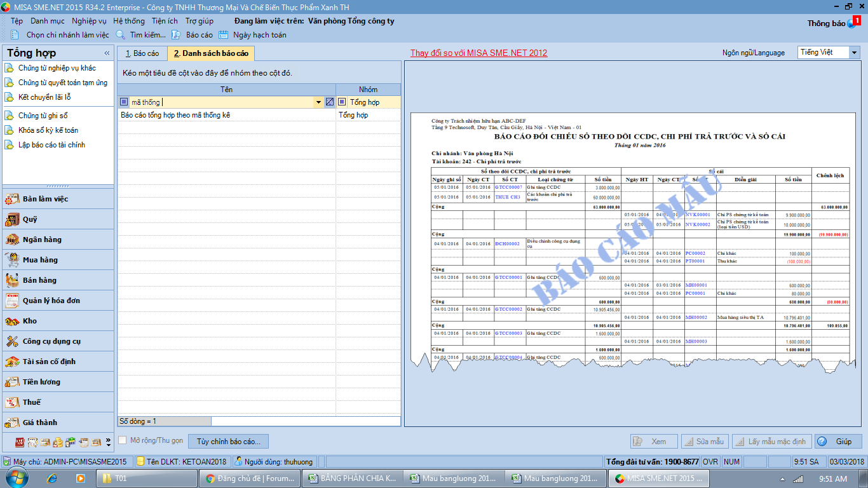Click the Lấy mẫu mặc định button
Viewport: 868px width, 488px height.
tap(771, 442)
